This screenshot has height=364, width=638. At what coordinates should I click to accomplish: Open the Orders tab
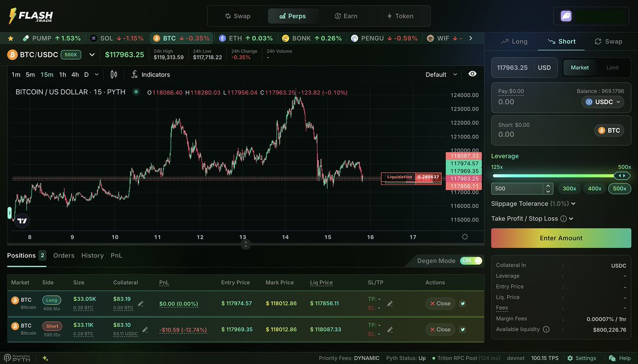click(64, 256)
